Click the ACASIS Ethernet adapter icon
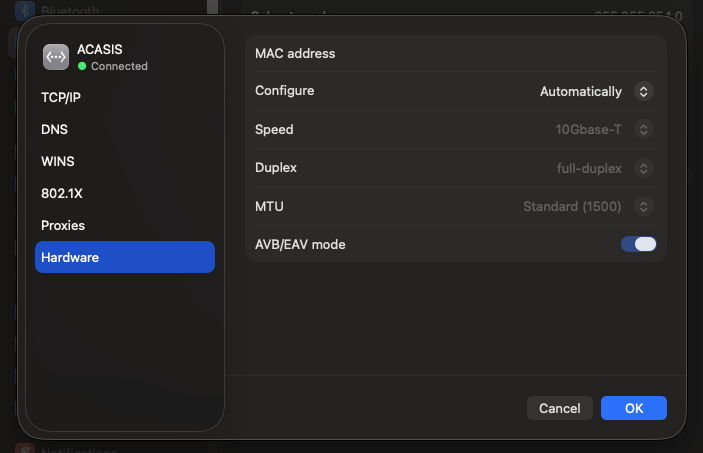Screen dimensions: 703x453 pyautogui.click(x=56, y=57)
